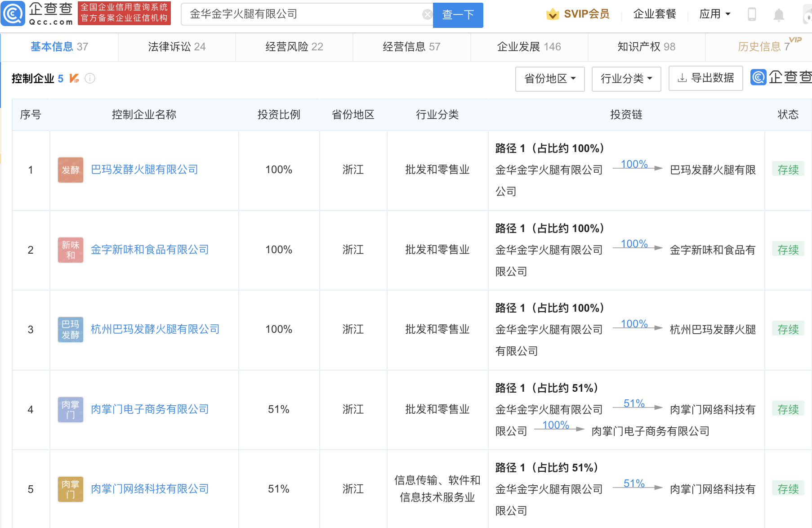The image size is (812, 528).
Task: Open the mobile phone app icon
Action: [751, 14]
